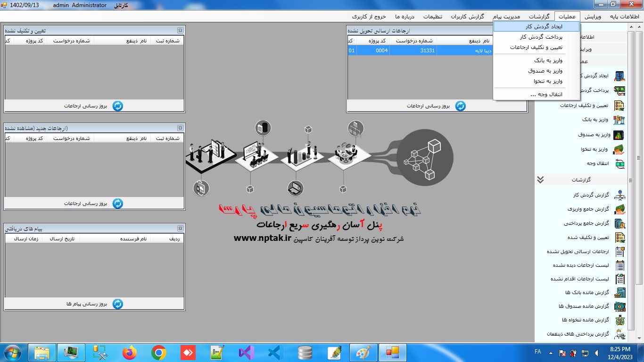
Task: Click the واریز به بانک sidebar icon
Action: tap(619, 120)
